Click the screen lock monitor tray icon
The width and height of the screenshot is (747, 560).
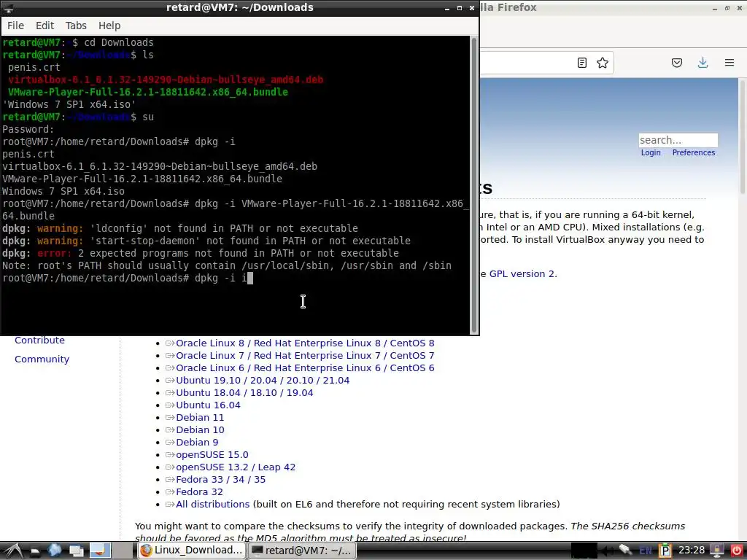(716, 551)
